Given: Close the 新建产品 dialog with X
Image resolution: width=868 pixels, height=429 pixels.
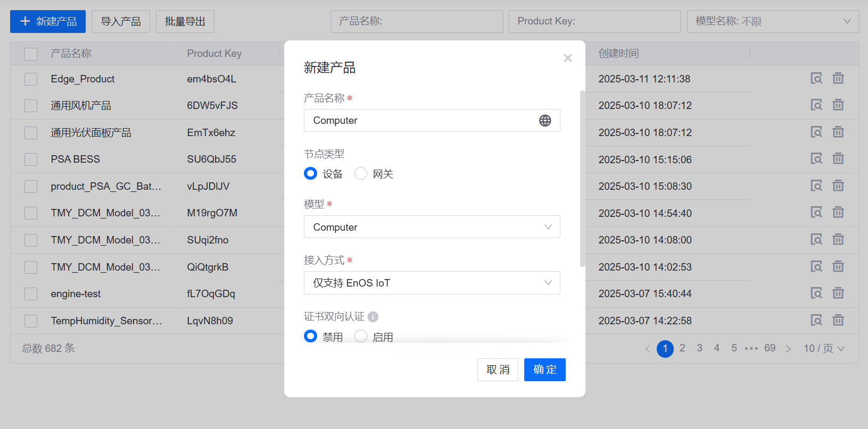Looking at the screenshot, I should tap(568, 58).
